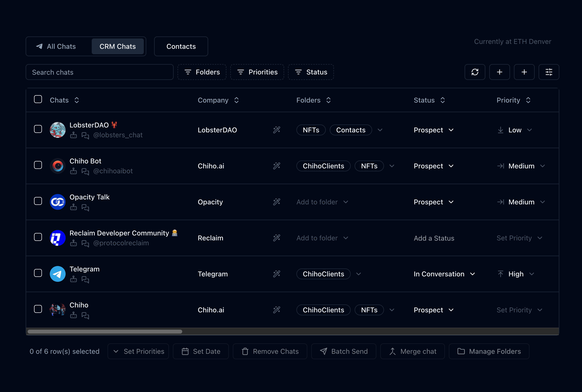Click the refresh sync icon button
582x392 pixels.
pyautogui.click(x=475, y=72)
